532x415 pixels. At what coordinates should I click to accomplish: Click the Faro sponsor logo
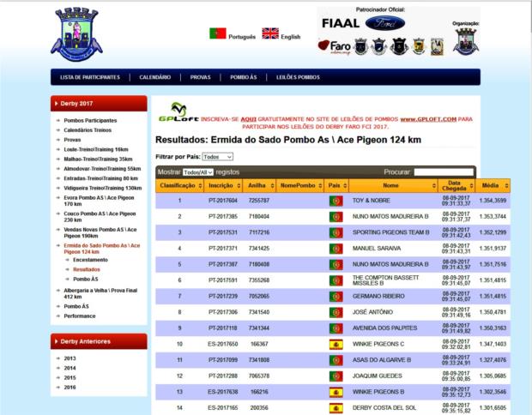(x=336, y=45)
